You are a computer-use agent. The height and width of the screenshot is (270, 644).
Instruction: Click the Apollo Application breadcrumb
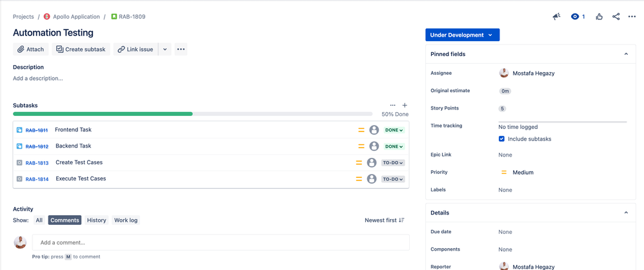[76, 17]
